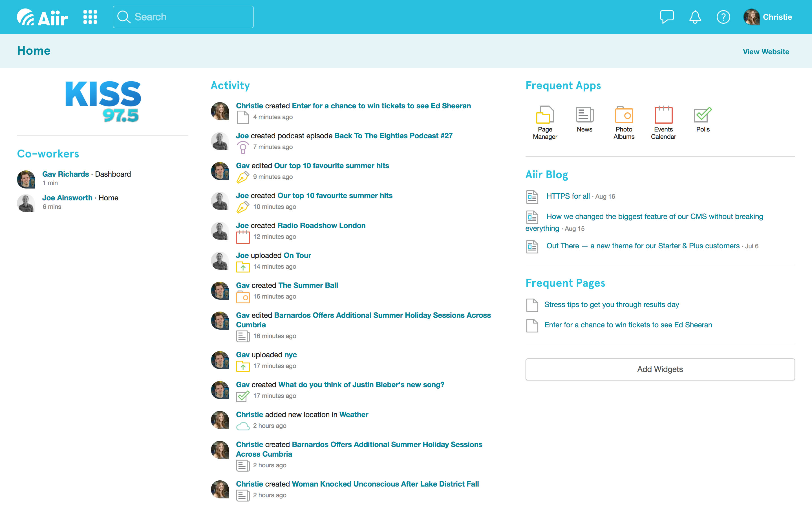Open the chat messages icon
Screen dimensions: 812x508
(667, 17)
